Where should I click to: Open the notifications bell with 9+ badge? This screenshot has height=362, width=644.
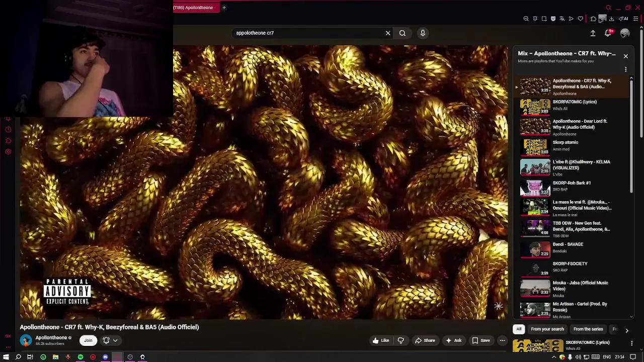608,33
